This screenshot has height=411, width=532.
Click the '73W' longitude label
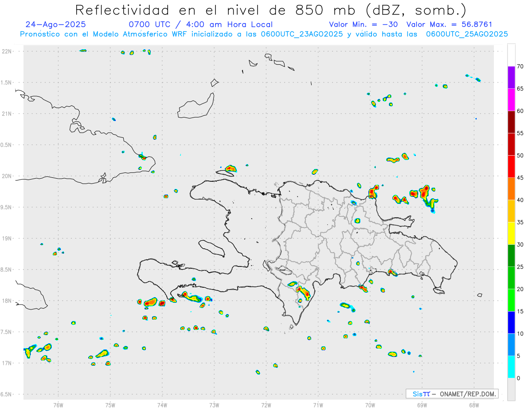[214, 405]
